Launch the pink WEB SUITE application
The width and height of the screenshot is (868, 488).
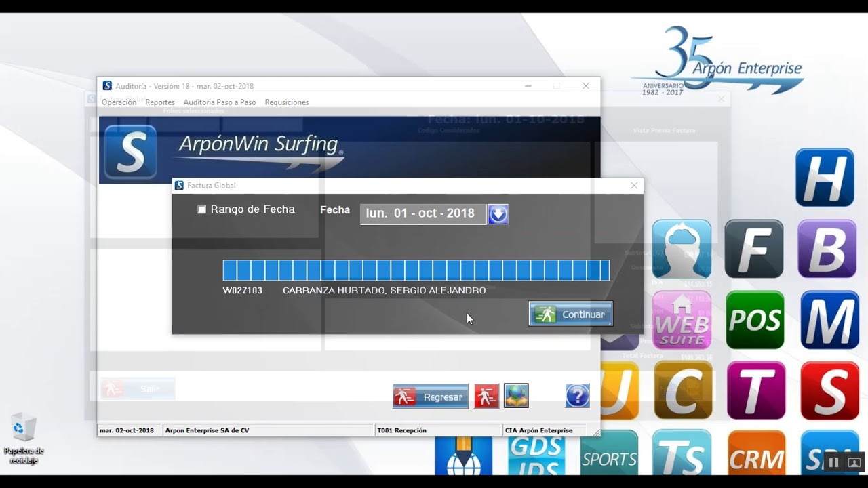click(682, 320)
